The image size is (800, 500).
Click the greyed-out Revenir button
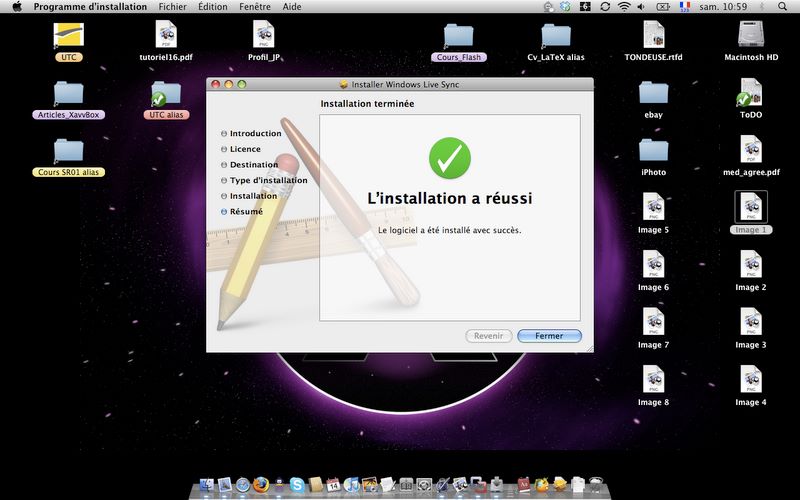(488, 336)
